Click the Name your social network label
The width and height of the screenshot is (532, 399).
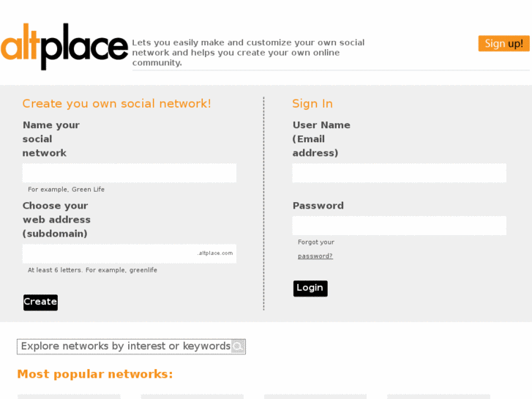point(51,139)
